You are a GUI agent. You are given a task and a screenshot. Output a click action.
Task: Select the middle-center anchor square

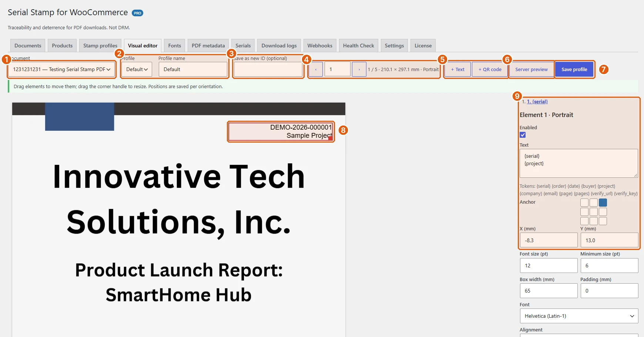coord(594,212)
